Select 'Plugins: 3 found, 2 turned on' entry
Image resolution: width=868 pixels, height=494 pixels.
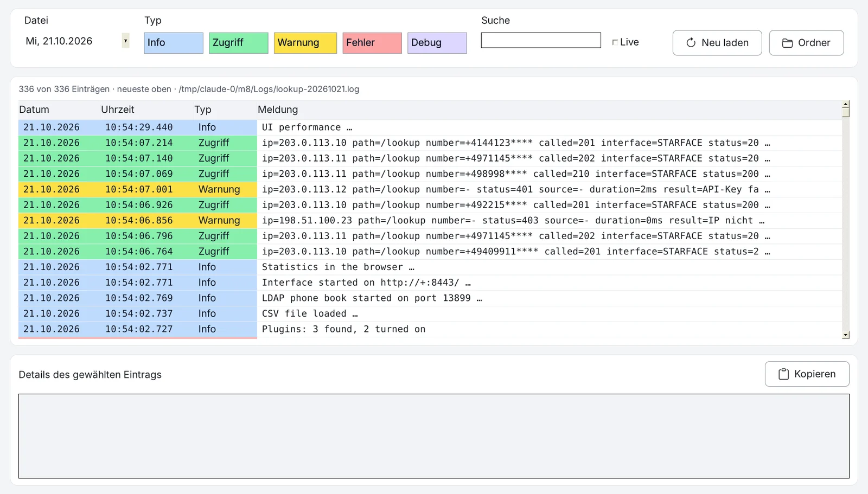coord(430,330)
